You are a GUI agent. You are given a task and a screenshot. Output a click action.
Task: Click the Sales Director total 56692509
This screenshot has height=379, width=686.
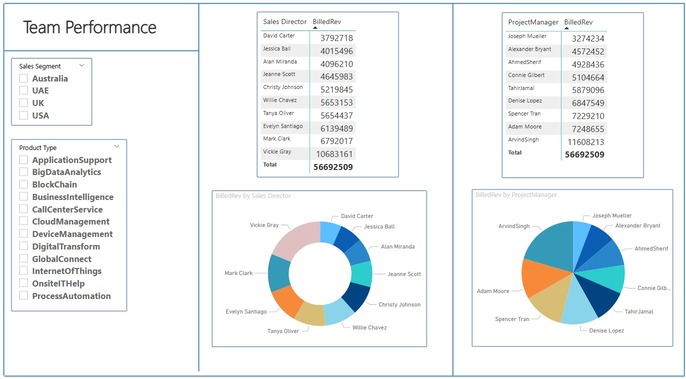[334, 167]
